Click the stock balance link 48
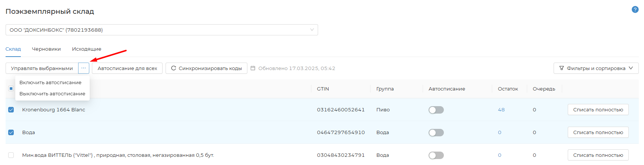The image size is (644, 165). pyautogui.click(x=501, y=110)
